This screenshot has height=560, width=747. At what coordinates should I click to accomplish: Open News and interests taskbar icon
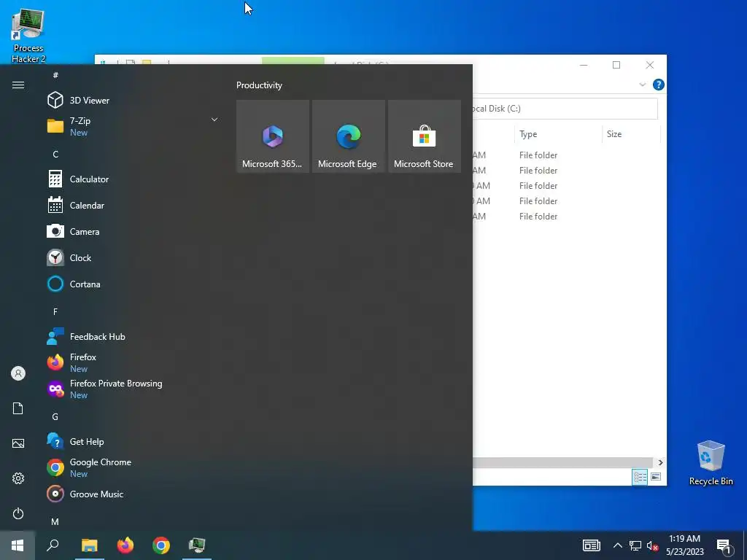point(591,545)
